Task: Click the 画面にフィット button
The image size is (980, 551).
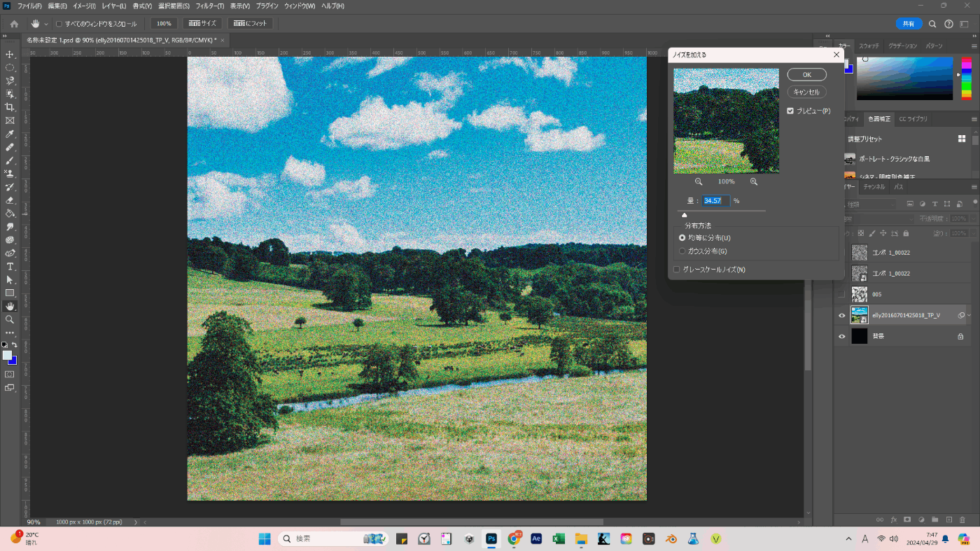Action: pos(251,24)
